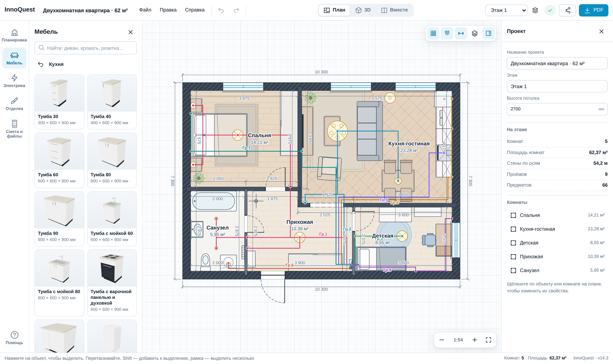Click the share project icon

(568, 10)
